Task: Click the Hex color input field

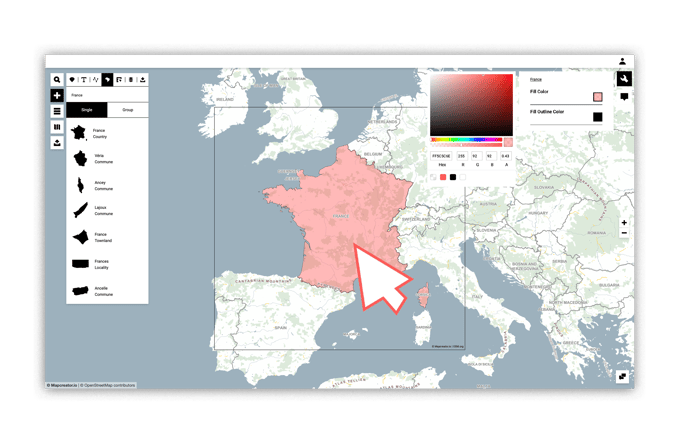Action: tap(441, 156)
